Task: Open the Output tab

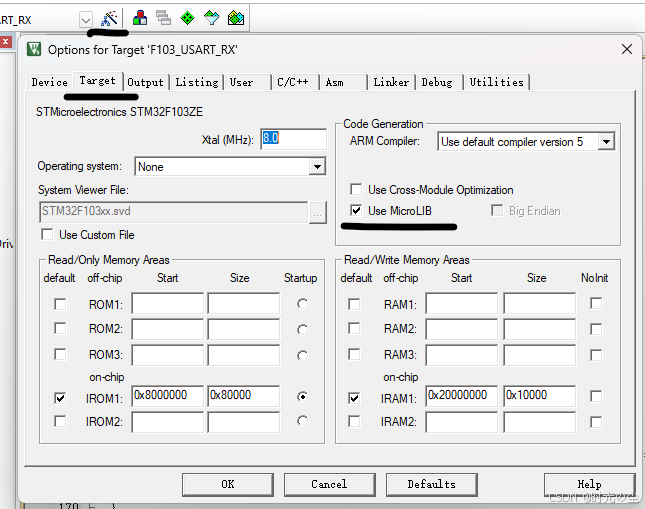Action: (x=145, y=82)
